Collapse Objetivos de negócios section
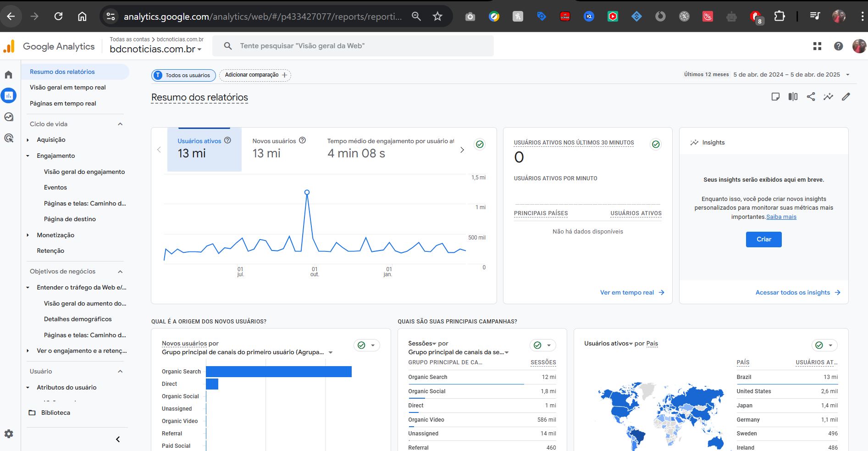 tap(120, 271)
